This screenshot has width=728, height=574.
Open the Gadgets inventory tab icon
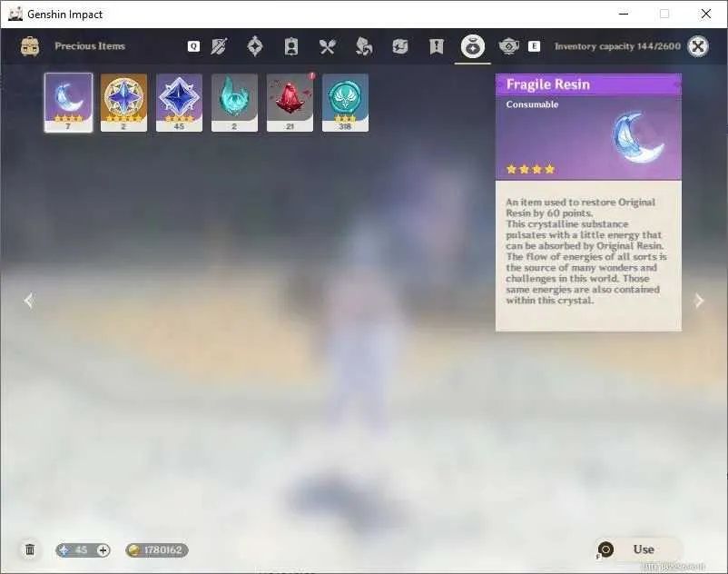point(399,46)
